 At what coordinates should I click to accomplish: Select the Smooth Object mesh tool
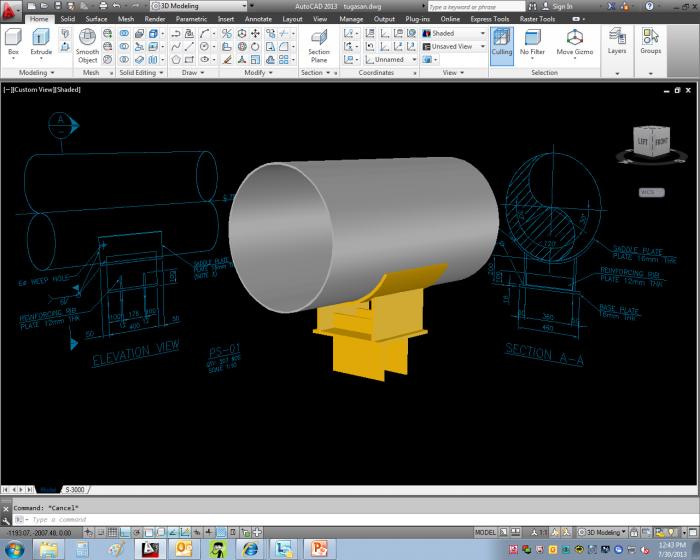click(x=87, y=46)
